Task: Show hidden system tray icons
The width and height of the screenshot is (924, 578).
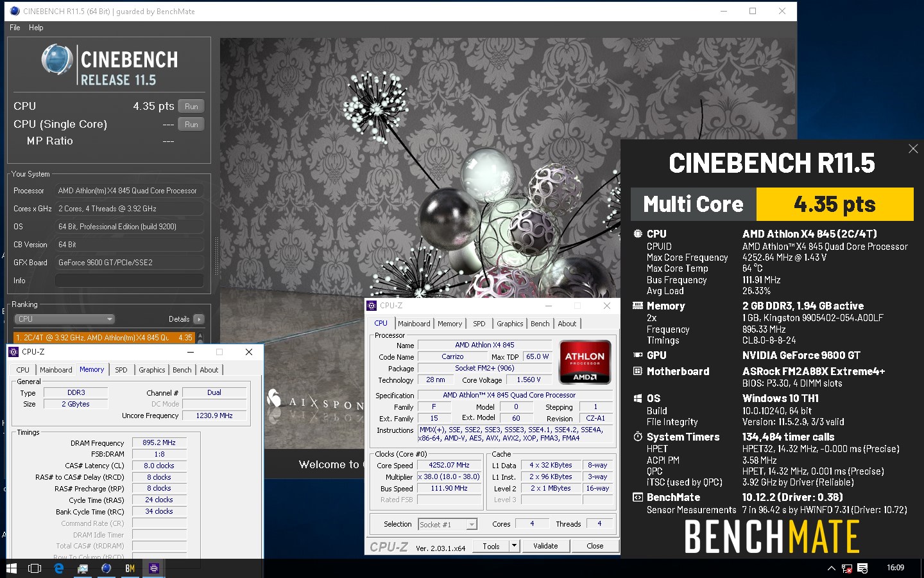Action: pos(832,568)
